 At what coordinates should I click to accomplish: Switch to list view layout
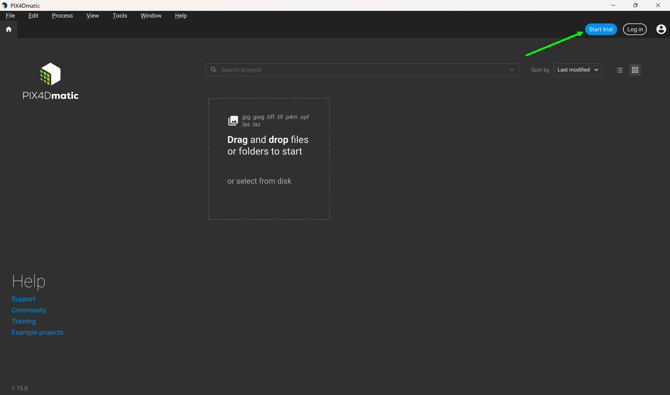click(x=619, y=70)
